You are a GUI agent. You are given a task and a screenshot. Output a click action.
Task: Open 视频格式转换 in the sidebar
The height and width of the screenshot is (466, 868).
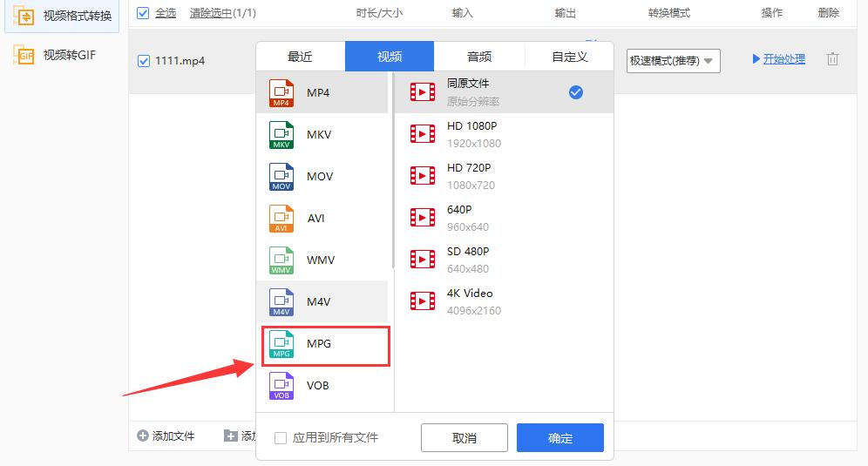click(62, 16)
